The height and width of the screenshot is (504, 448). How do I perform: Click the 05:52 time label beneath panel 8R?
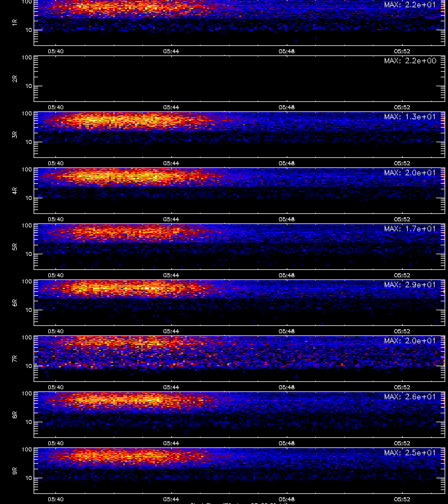coord(402,444)
